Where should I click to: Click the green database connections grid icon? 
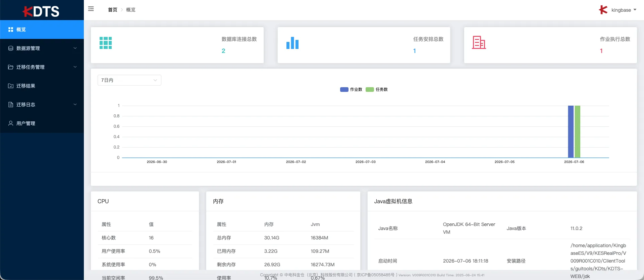106,43
